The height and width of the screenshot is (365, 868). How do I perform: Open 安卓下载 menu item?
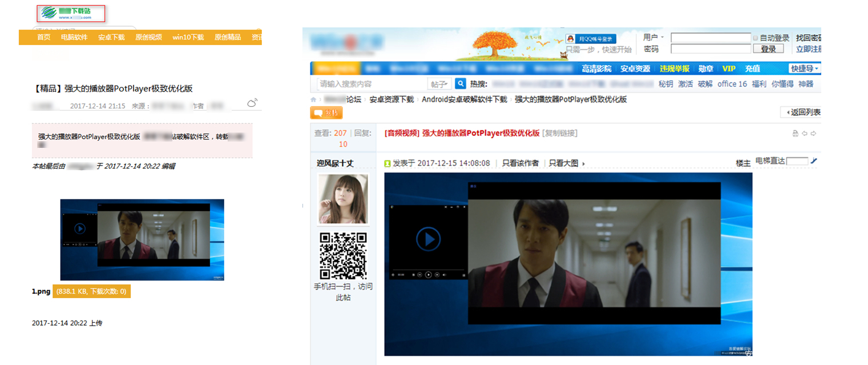(x=111, y=37)
